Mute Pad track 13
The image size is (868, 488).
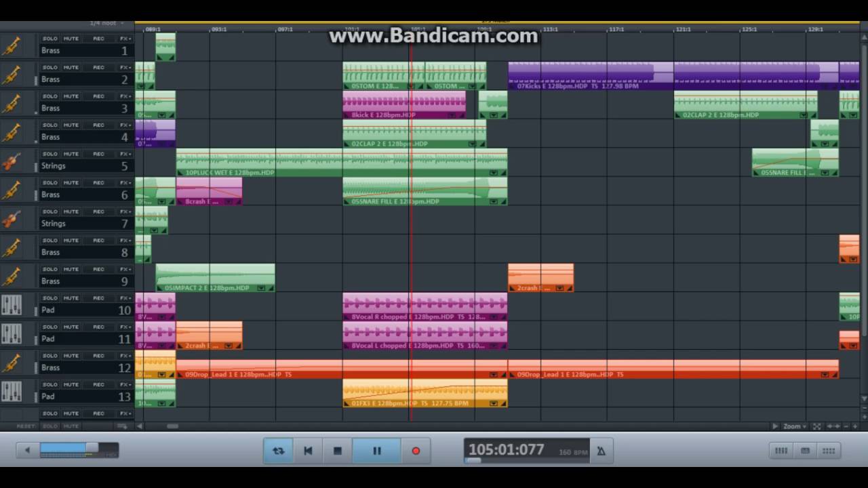(71, 384)
